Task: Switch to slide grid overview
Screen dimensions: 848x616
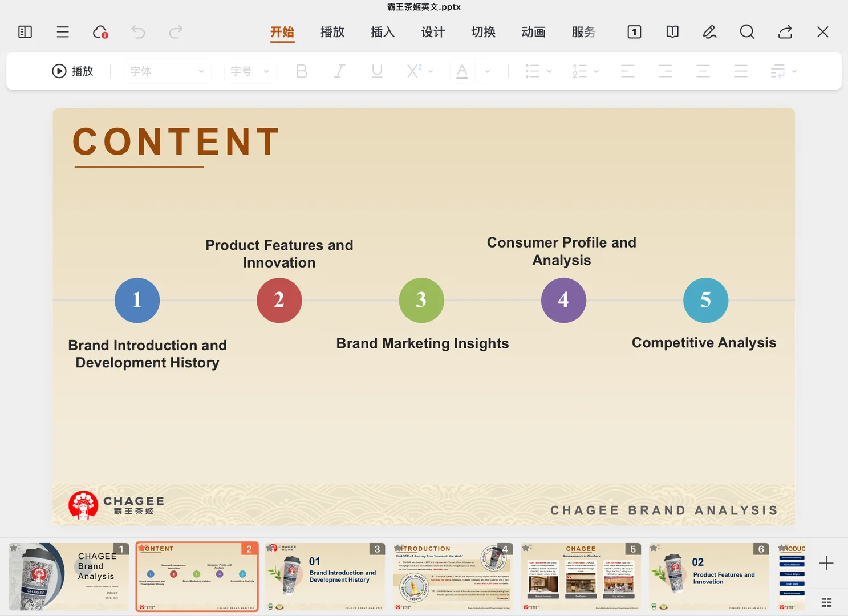Action: pyautogui.click(x=826, y=602)
